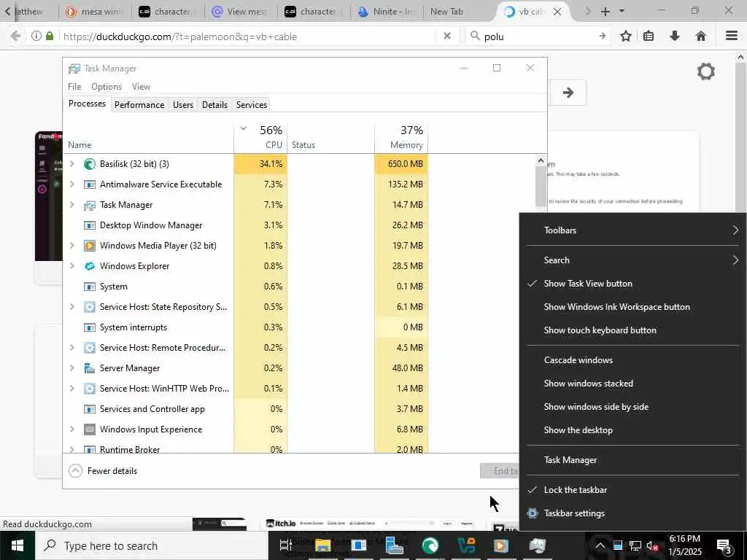Click the Task Manager taskbar icon
Screen dimensions: 747x560
pos(537,545)
